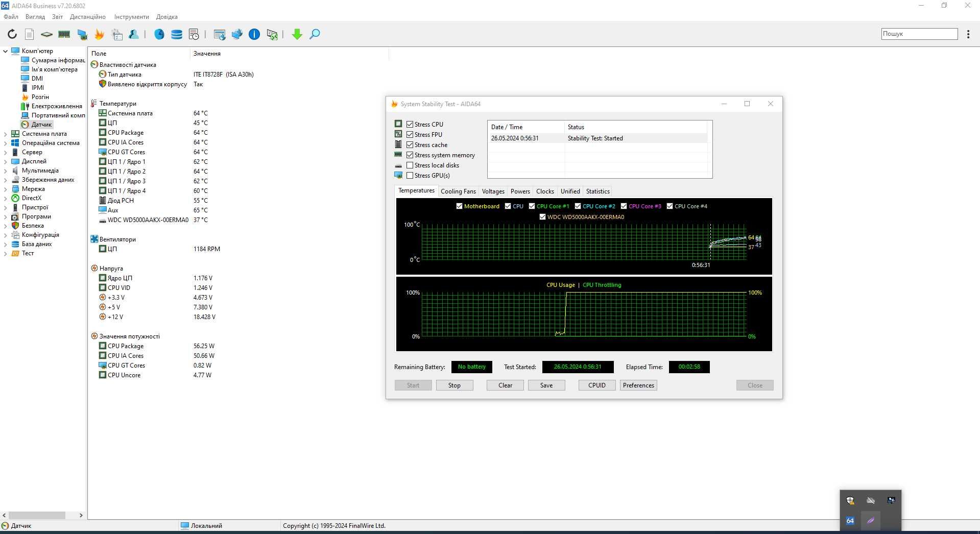980x534 pixels.
Task: Hide Motherboard graph line checkbox
Action: (x=459, y=206)
